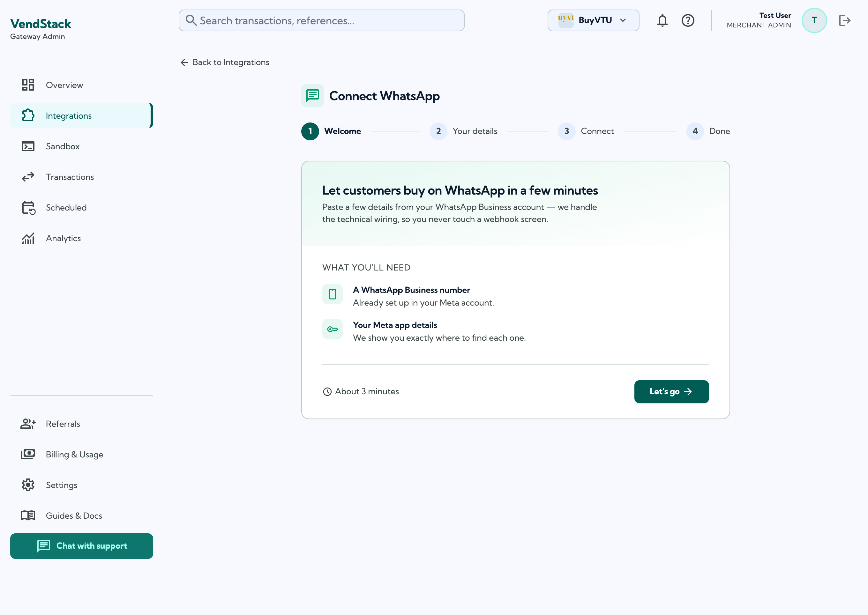Focus the Search transactions field
Screen dimensions: 868x615
[321, 20]
